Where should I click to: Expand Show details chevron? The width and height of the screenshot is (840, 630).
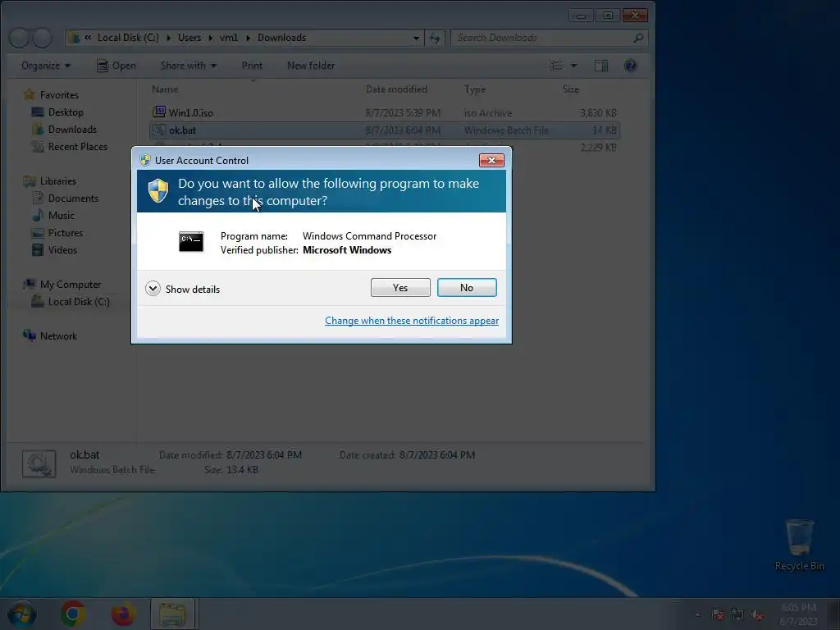coord(153,289)
